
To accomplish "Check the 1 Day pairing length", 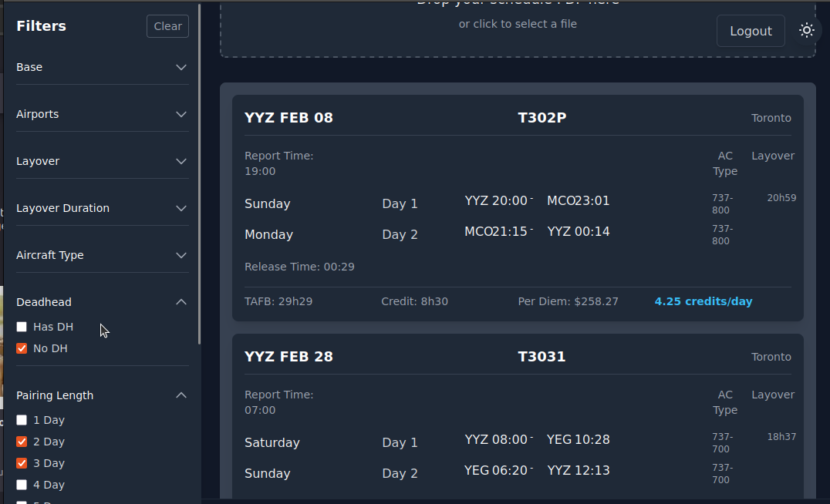I will tap(22, 420).
